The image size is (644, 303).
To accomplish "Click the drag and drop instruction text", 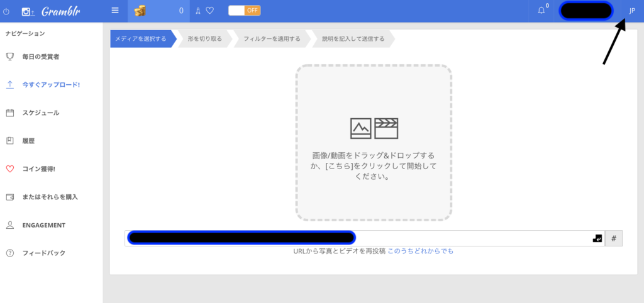I will tap(374, 167).
